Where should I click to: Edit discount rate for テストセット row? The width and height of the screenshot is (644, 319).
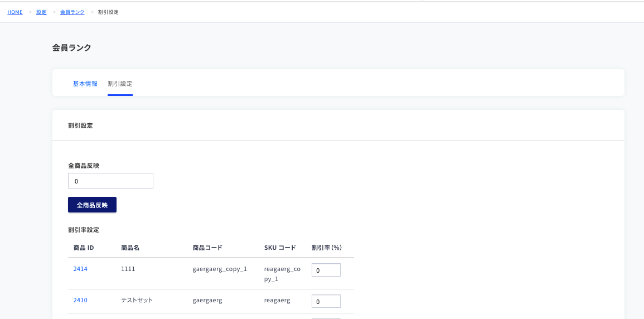(326, 301)
